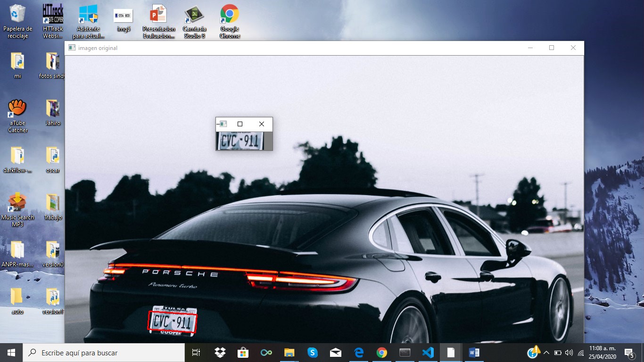Viewport: 644px width, 362px height.
Task: Open Chrome from the taskbar
Action: (x=381, y=353)
